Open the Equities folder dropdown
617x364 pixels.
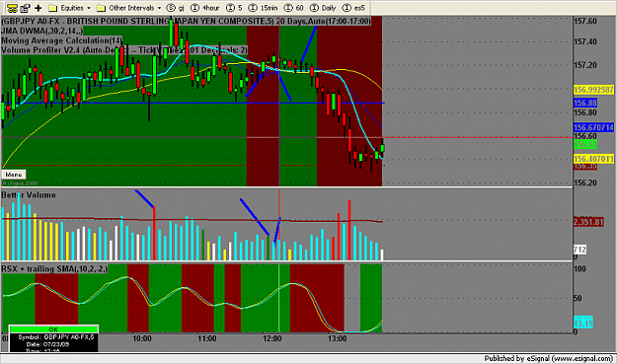tap(70, 8)
